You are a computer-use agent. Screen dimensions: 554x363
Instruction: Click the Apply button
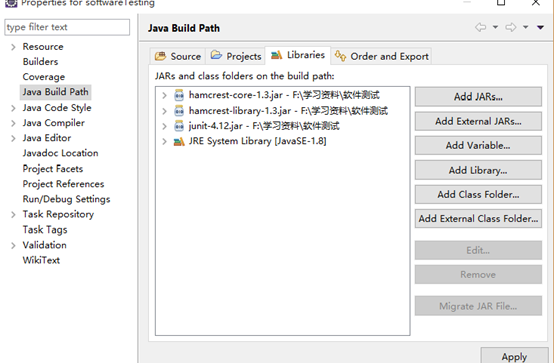(x=514, y=356)
